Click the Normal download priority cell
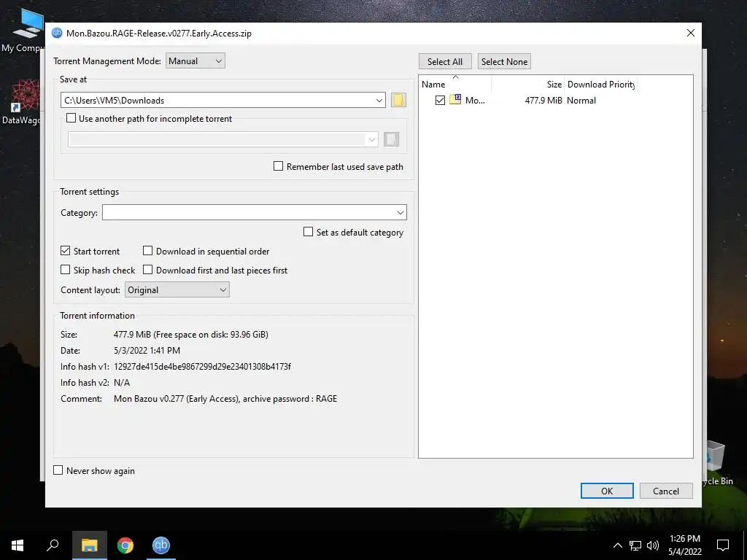Screen dimensions: 747x560 581,101
